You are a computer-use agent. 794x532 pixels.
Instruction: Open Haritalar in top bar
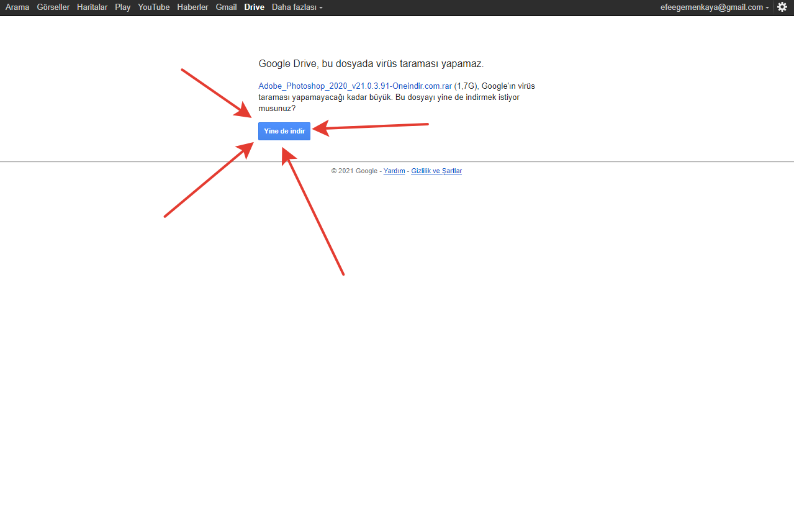click(x=92, y=7)
